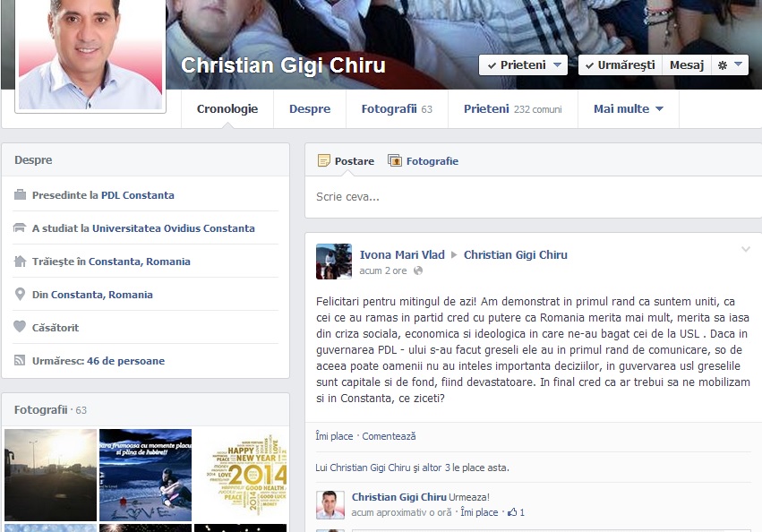The image size is (762, 532).
Task: Click the house icon beside Trăiește în
Action: pyautogui.click(x=20, y=262)
